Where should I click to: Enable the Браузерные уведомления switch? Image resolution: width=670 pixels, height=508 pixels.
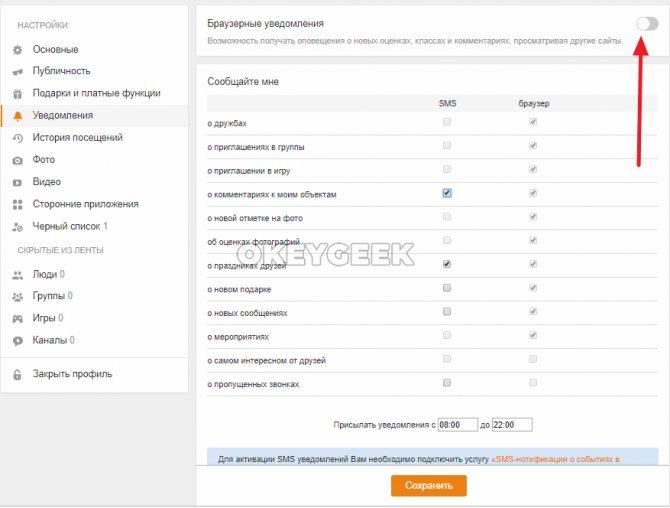click(647, 23)
